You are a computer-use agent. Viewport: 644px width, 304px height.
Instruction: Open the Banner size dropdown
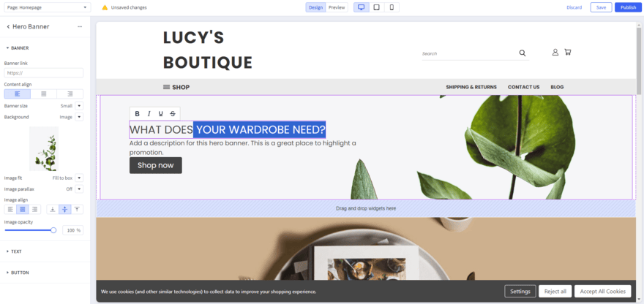(x=79, y=106)
